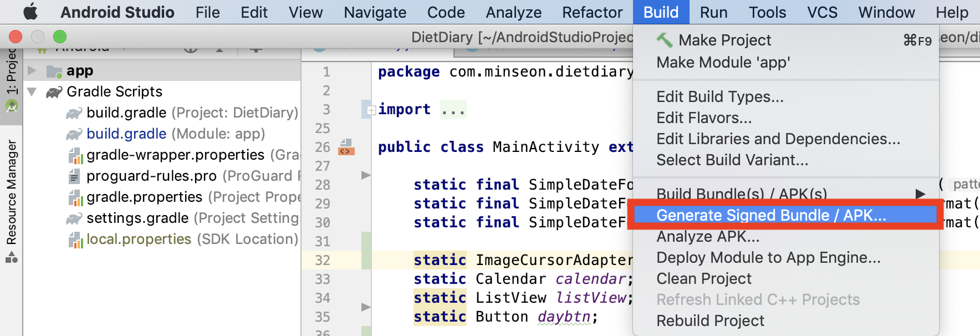Open the Code menu
The width and height of the screenshot is (980, 336).
pos(446,12)
